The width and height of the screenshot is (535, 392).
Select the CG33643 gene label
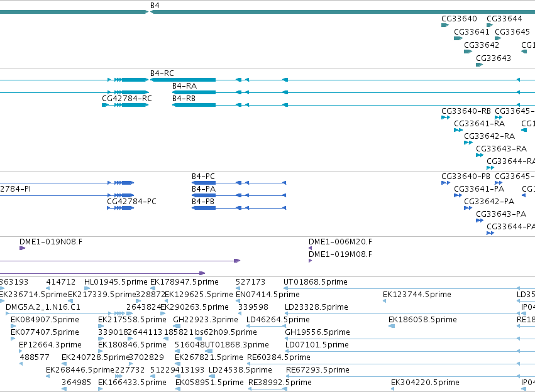(494, 58)
